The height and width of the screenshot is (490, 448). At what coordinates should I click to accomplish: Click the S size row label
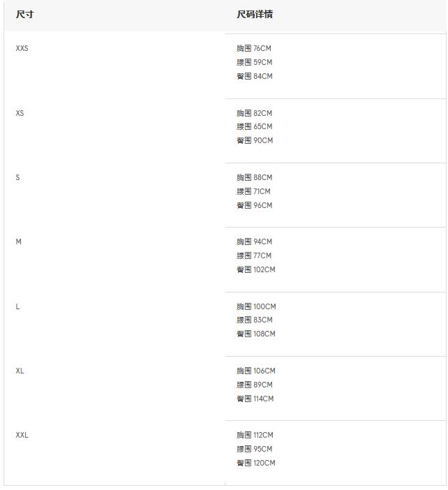tap(18, 177)
